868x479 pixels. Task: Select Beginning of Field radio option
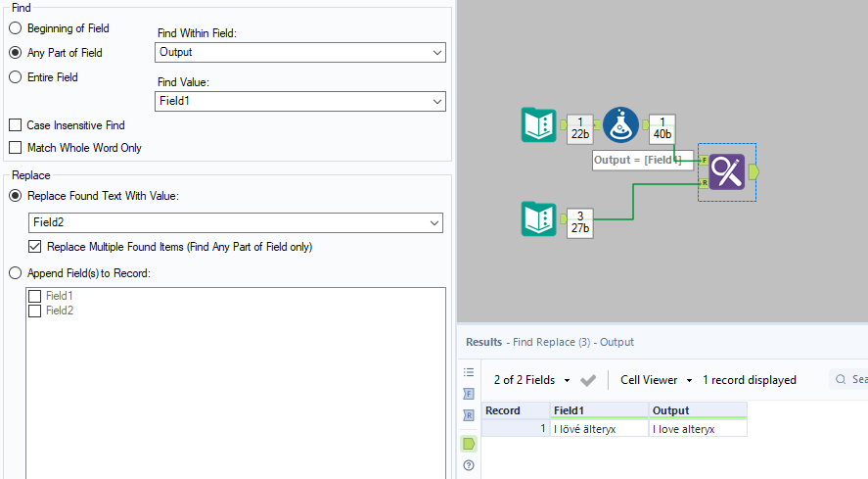pos(16,28)
